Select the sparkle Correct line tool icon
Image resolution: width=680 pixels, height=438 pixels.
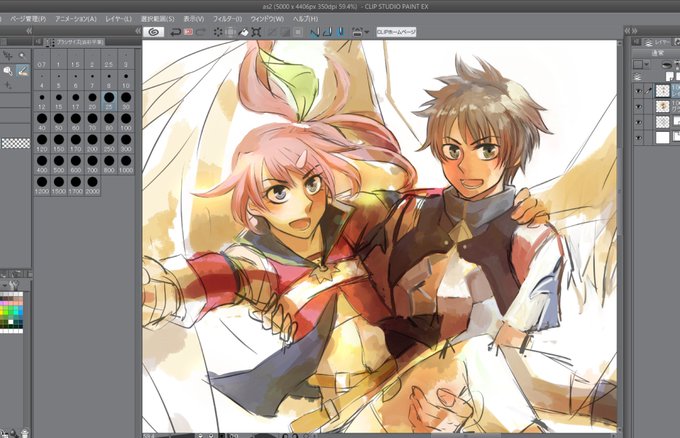[x=8, y=86]
